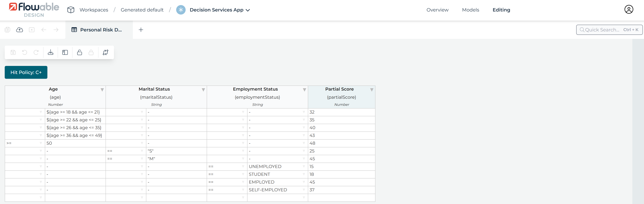Open operator dropdown for the age 50 row
This screenshot has height=204, width=644.
point(41,143)
